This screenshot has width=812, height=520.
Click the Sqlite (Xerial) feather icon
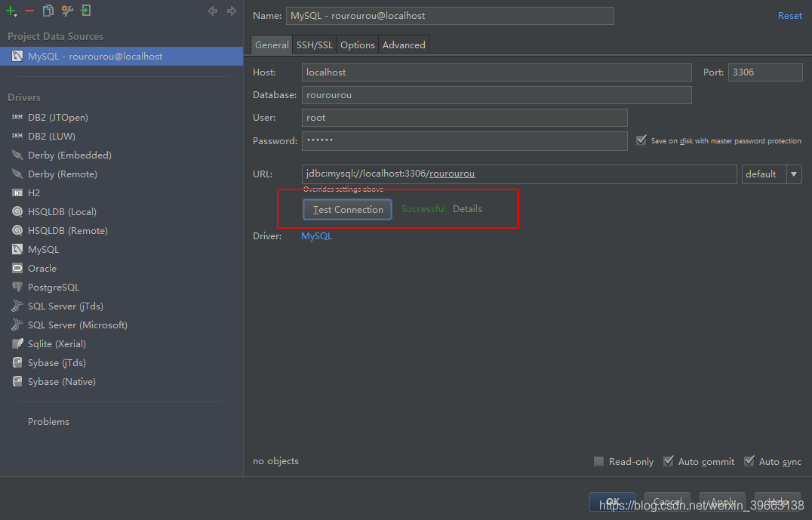(17, 343)
